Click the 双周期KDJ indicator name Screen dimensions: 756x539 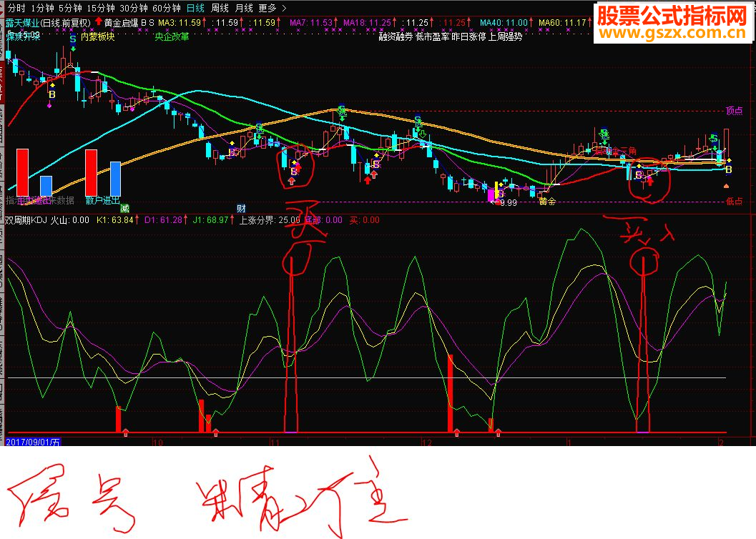pyautogui.click(x=26, y=220)
